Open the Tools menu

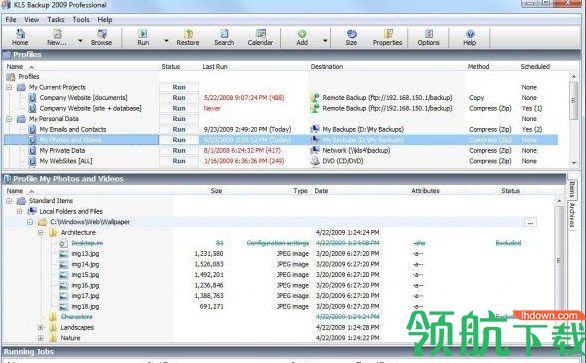[x=81, y=19]
